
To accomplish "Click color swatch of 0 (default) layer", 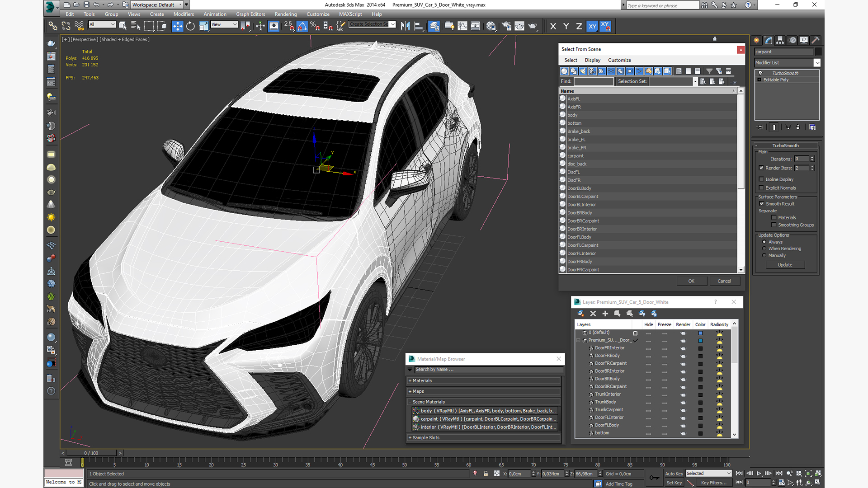I will 700,333.
